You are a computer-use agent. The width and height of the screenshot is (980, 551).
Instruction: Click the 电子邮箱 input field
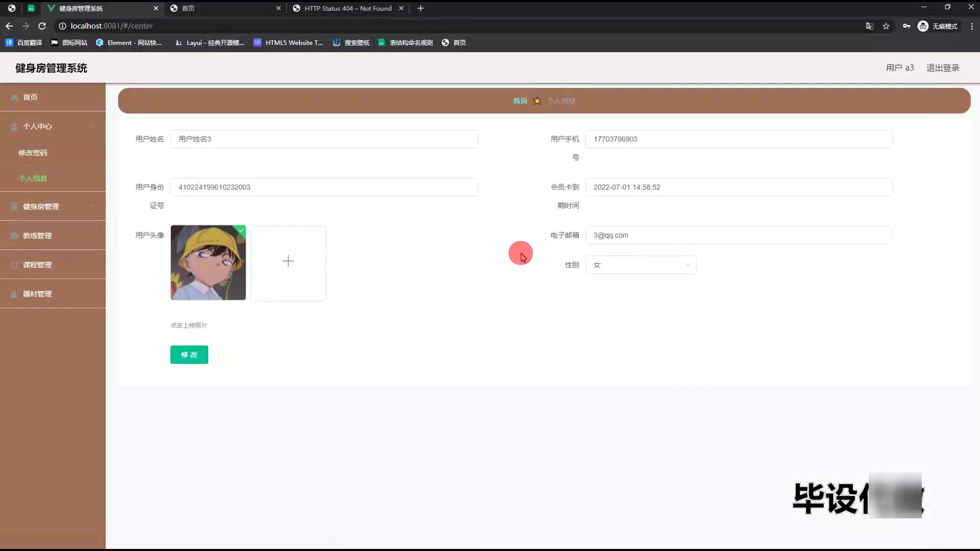[x=739, y=235]
